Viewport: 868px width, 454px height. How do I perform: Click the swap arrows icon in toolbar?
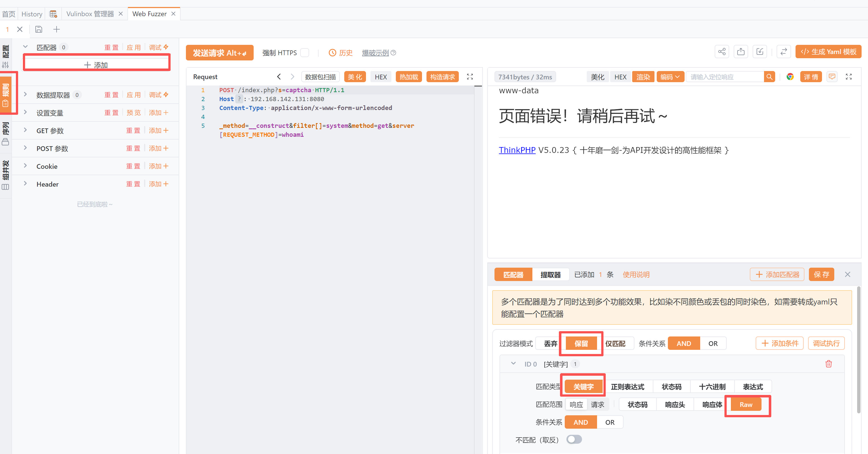[784, 52]
